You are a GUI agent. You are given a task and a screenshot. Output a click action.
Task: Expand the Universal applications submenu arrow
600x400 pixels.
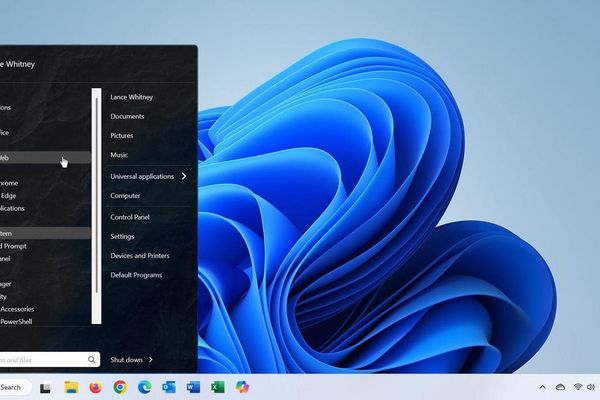point(184,176)
